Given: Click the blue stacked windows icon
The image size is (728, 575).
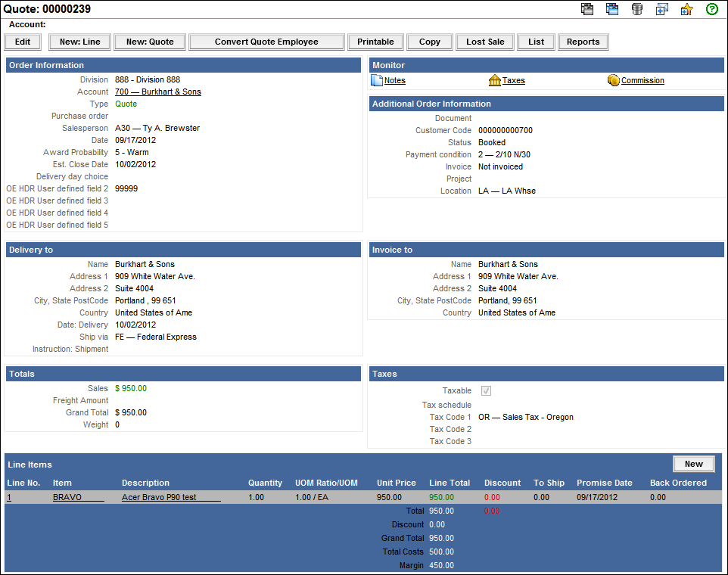Looking at the screenshot, I should [612, 9].
